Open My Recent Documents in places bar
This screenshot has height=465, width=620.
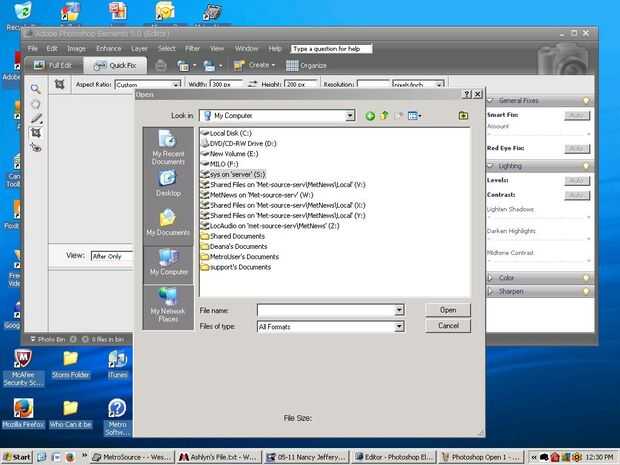168,147
